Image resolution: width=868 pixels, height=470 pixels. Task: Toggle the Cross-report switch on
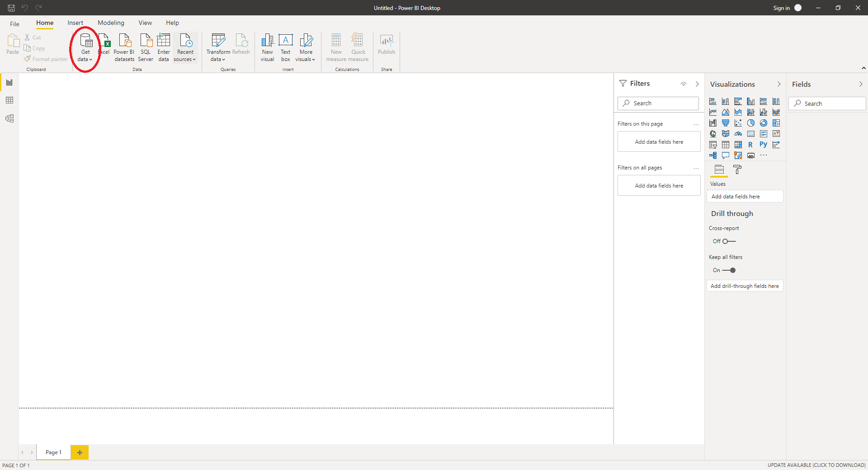(x=728, y=241)
